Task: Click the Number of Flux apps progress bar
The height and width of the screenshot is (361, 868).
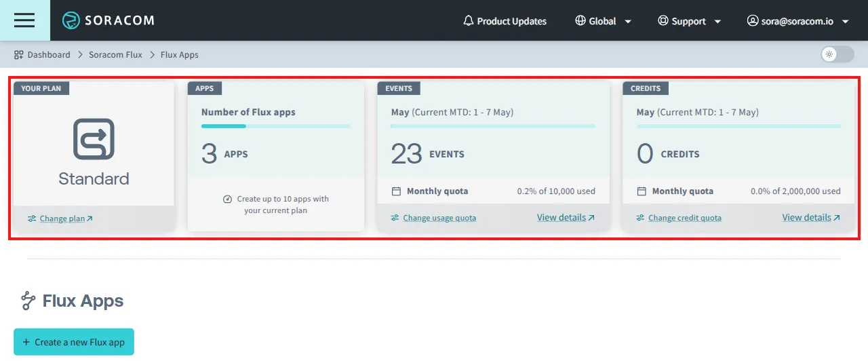Action: [276, 126]
